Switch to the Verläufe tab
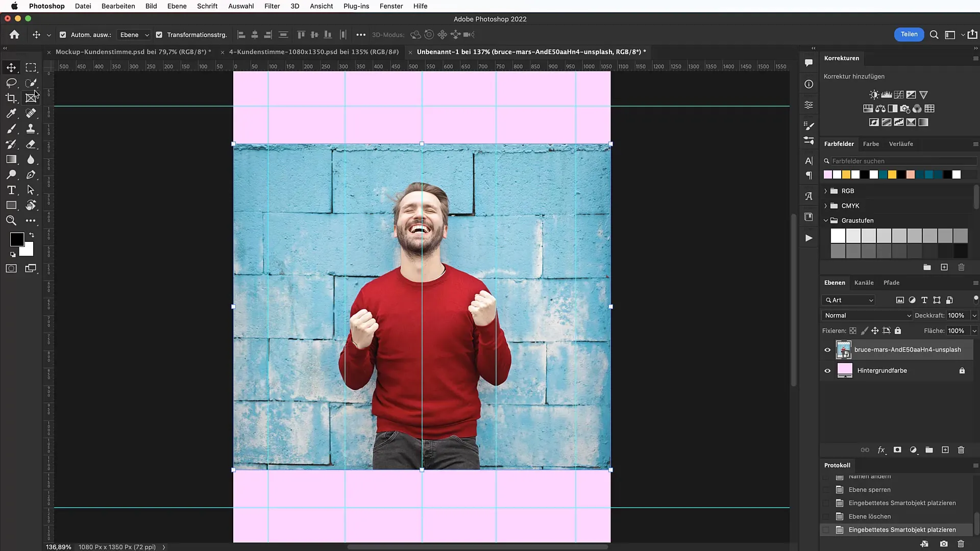 click(901, 144)
